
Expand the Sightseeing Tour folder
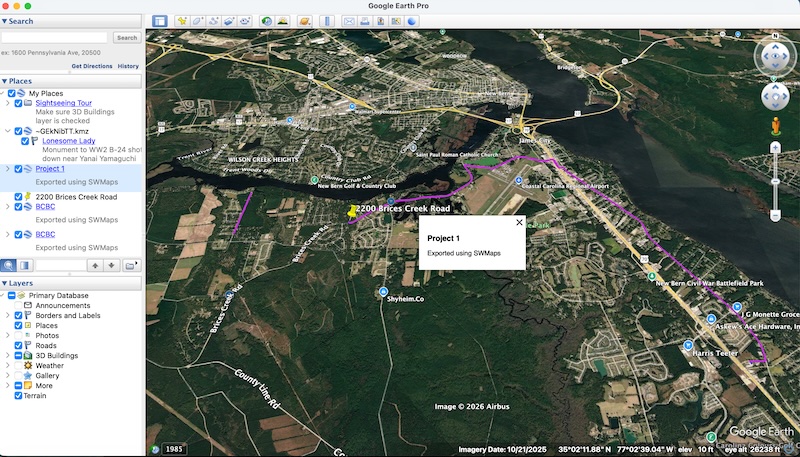coord(8,103)
